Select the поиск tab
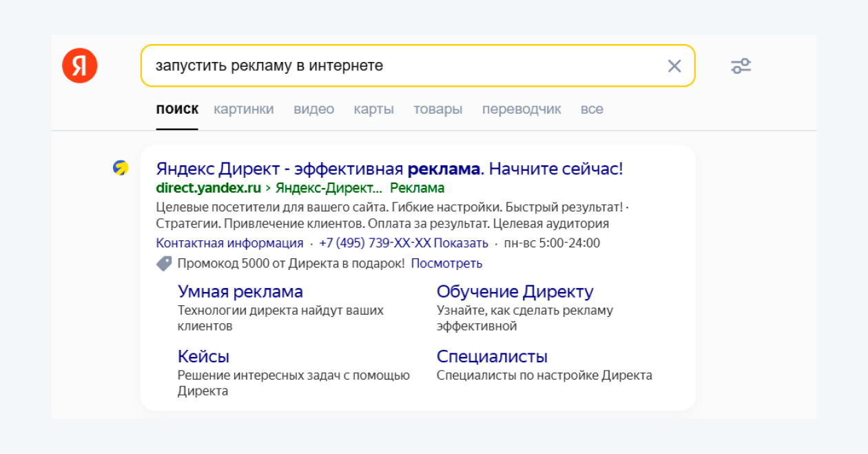 (x=177, y=109)
